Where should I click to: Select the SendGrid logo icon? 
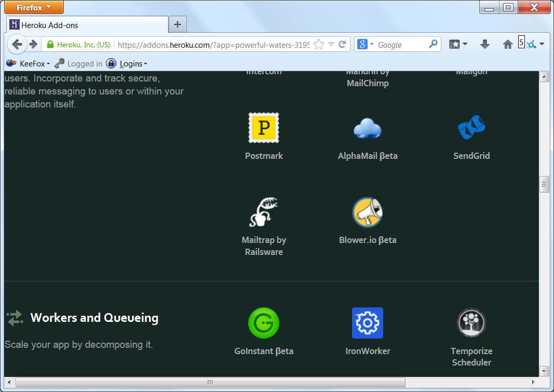pos(471,127)
